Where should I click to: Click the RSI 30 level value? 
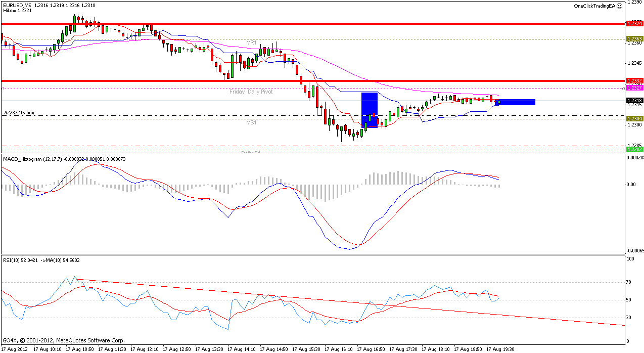[x=630, y=318]
